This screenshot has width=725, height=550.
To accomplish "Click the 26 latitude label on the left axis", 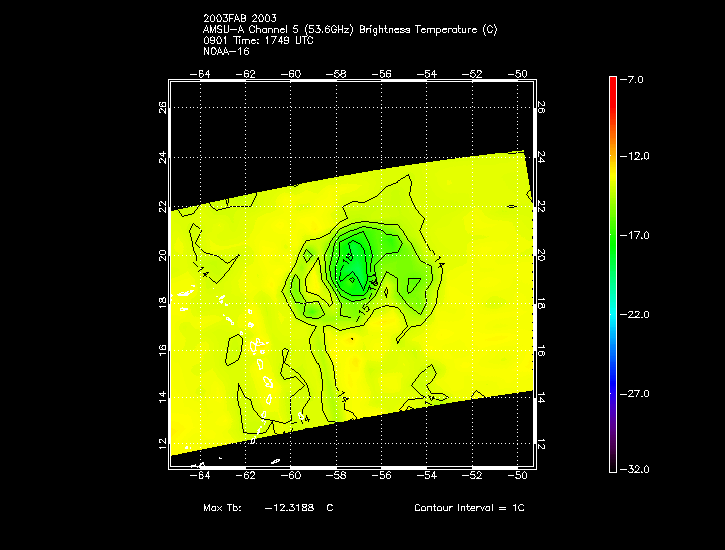I will [162, 108].
